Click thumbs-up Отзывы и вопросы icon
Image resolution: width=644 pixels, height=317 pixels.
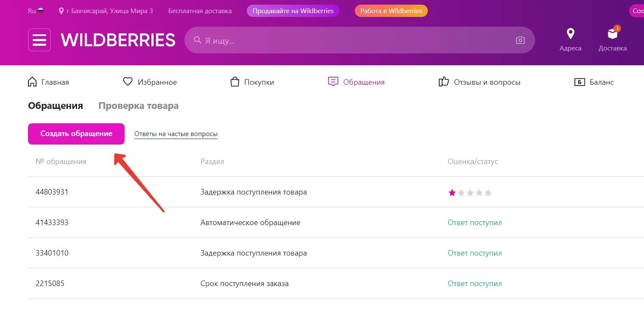coord(443,81)
